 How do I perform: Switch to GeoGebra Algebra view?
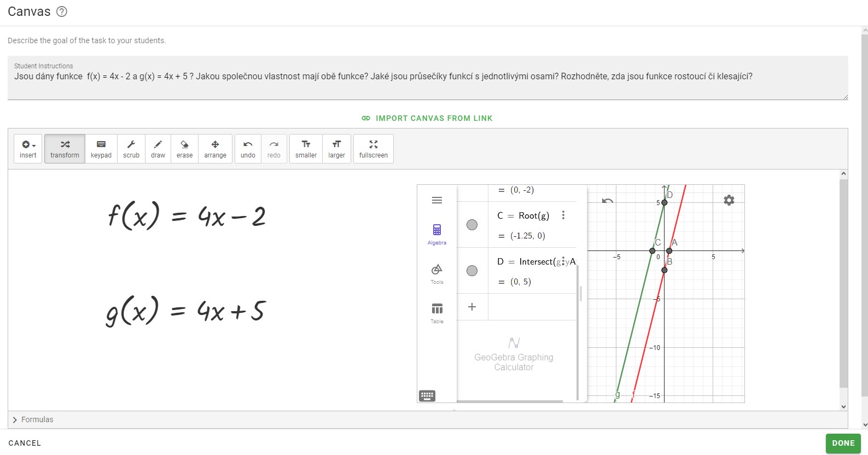point(437,234)
